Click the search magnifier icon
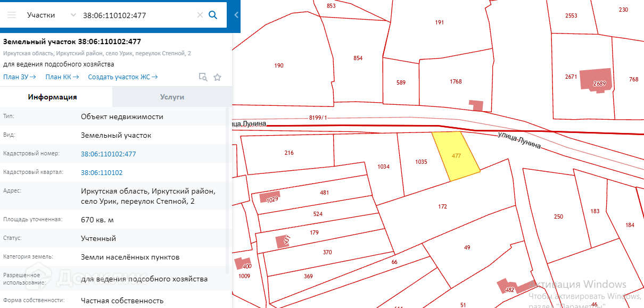Screen dimensions: 644x308 [x=213, y=15]
